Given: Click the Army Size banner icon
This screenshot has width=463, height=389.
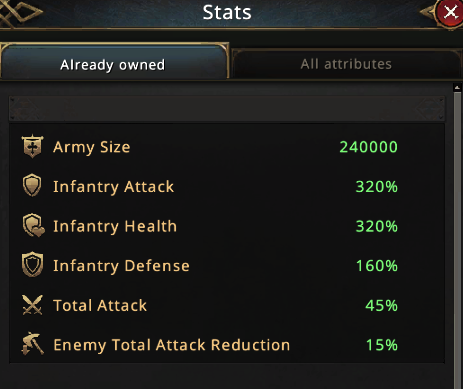Looking at the screenshot, I should tap(32, 146).
